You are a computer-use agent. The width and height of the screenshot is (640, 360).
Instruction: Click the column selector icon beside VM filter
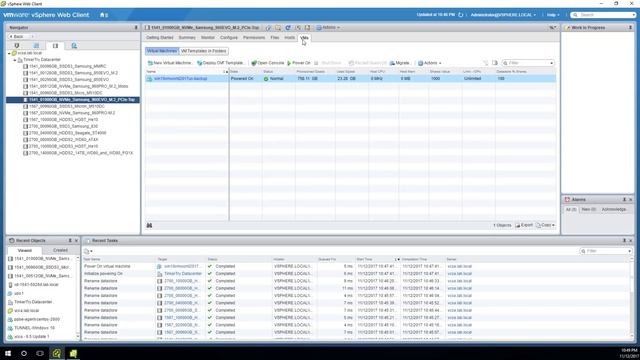click(495, 63)
